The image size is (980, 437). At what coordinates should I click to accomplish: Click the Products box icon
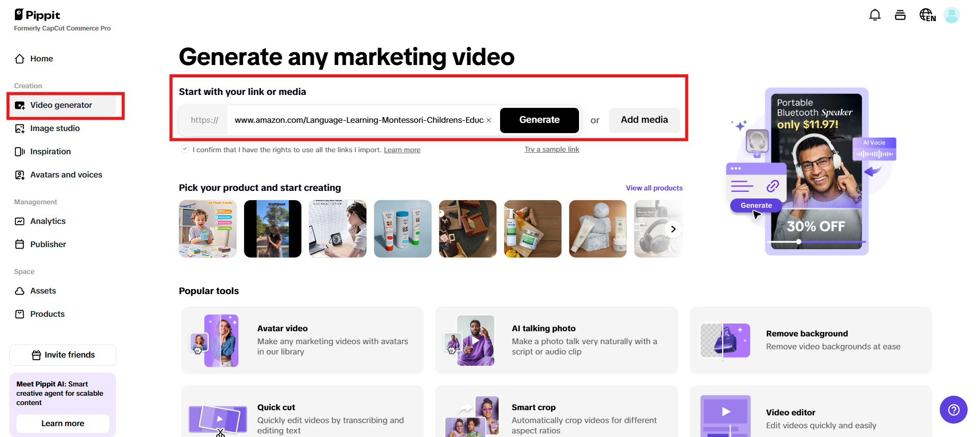[20, 314]
